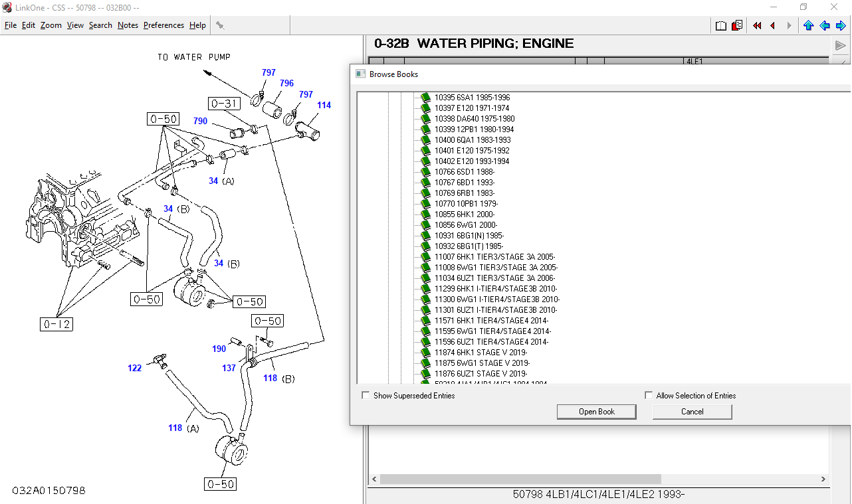Cancel the Browse Books dialog

[x=692, y=412]
